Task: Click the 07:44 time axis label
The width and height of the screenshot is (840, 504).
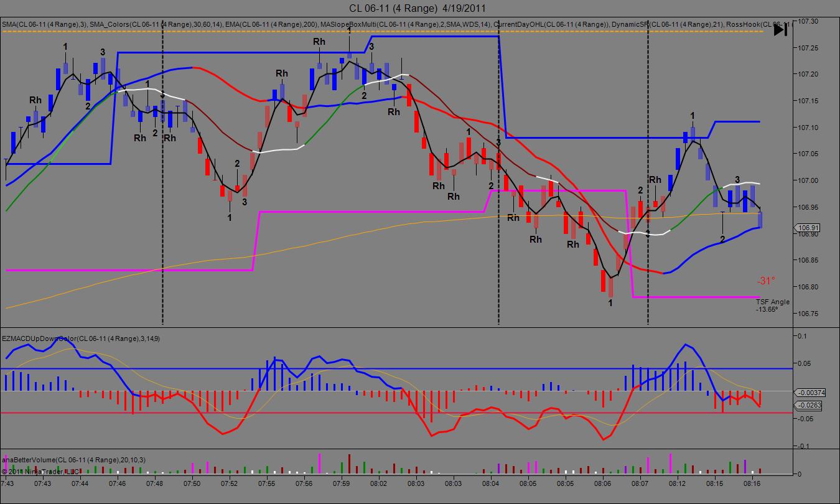Action: [x=80, y=483]
